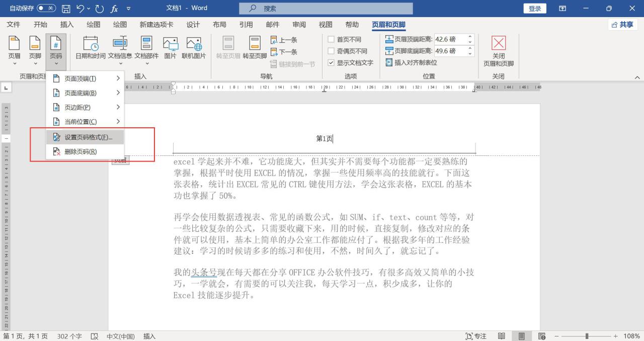
Task: Open the 审阅 tab
Action: point(299,25)
